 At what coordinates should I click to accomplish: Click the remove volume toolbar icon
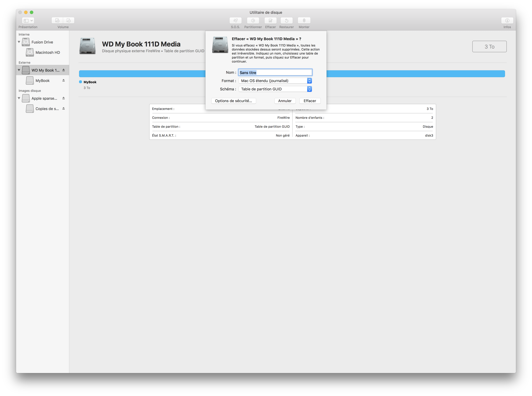[69, 21]
